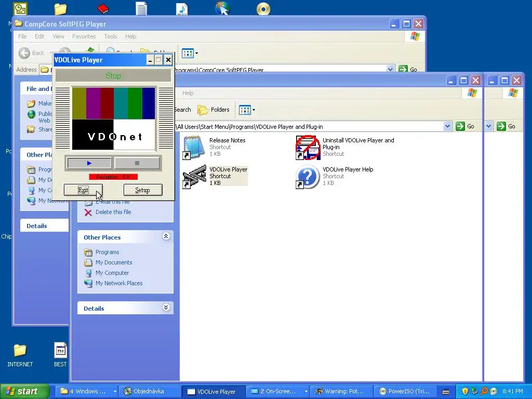Click Go button in VDOLive folder window
Viewport: 532px width, 399px height.
465,126
